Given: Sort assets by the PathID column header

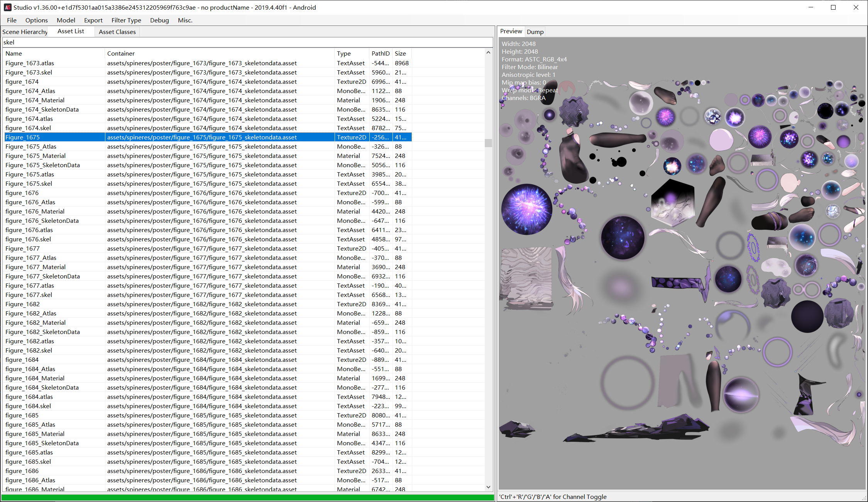Looking at the screenshot, I should click(381, 53).
